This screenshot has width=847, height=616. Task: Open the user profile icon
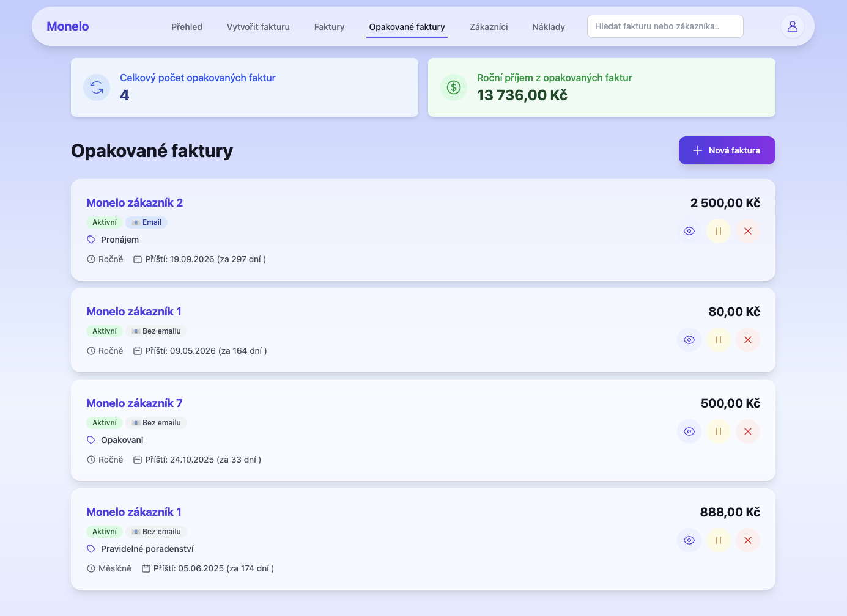tap(793, 26)
